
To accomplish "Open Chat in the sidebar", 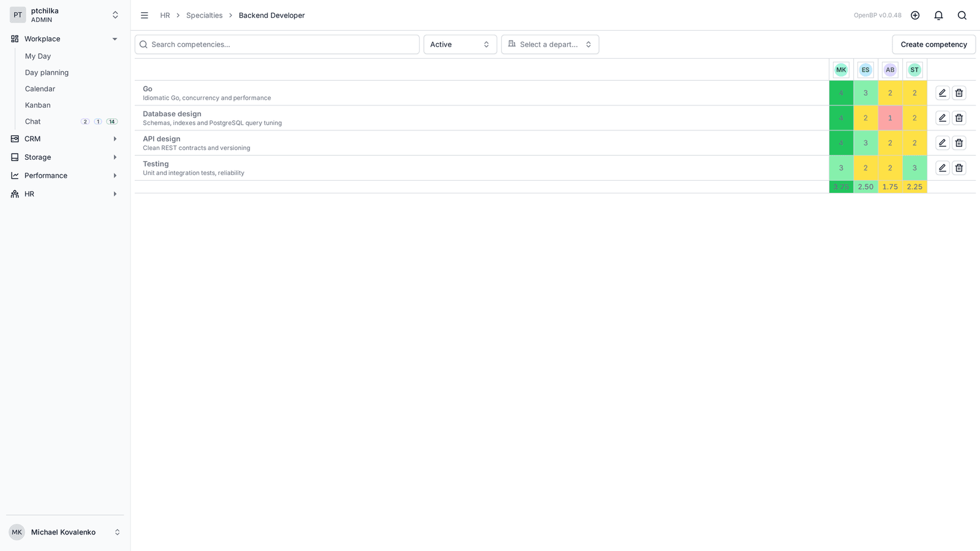I will point(33,121).
